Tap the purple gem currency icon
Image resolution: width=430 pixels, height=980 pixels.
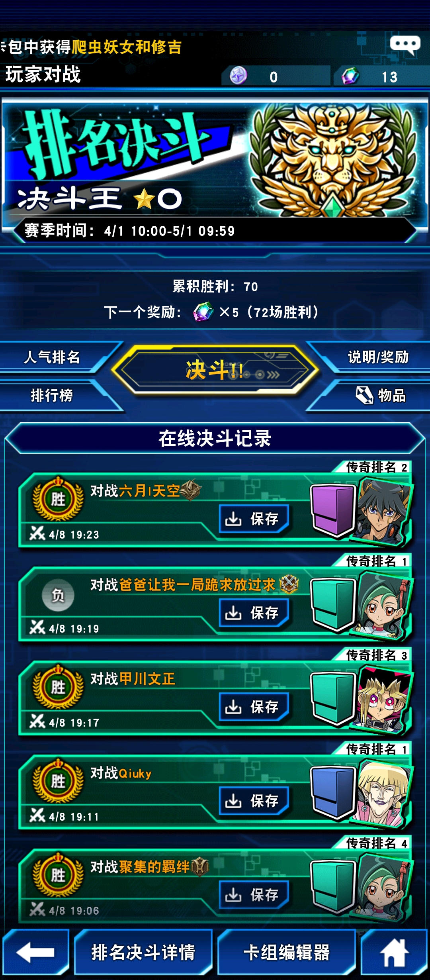click(x=238, y=76)
